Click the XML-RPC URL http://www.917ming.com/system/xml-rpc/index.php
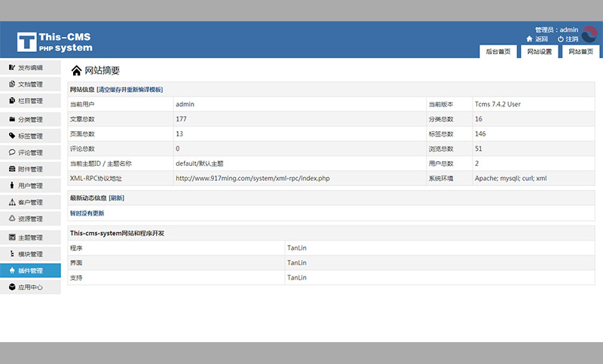603x364 pixels. pyautogui.click(x=253, y=179)
